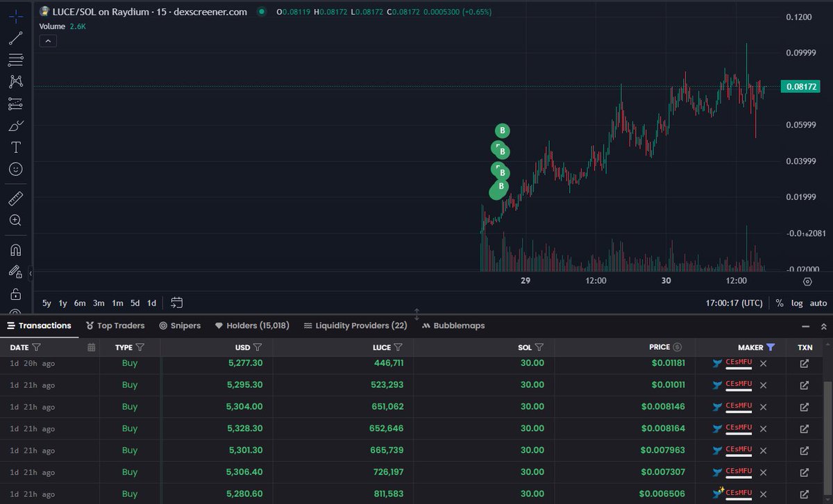The height and width of the screenshot is (504, 833).
Task: Click the chart and table divider handle
Action: pyautogui.click(x=416, y=314)
